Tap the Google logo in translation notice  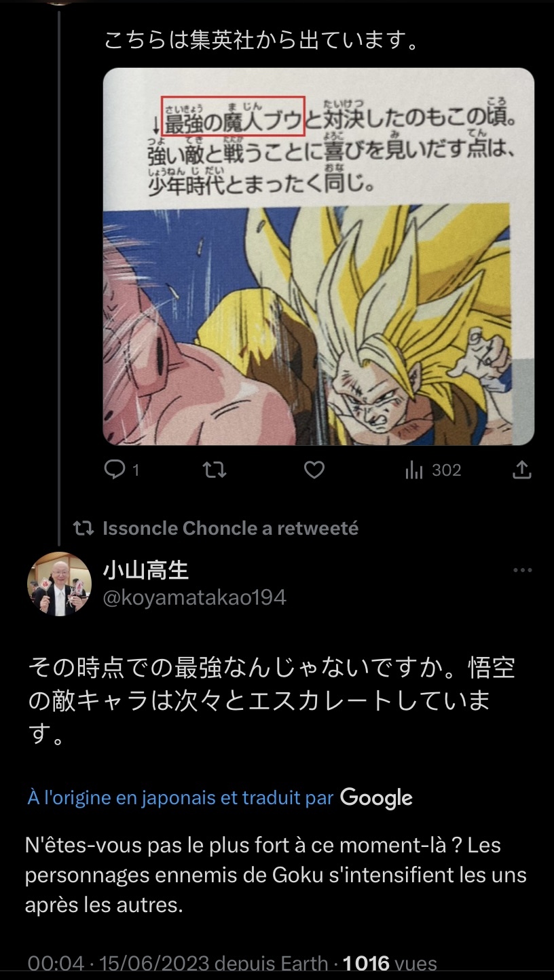[x=376, y=797]
